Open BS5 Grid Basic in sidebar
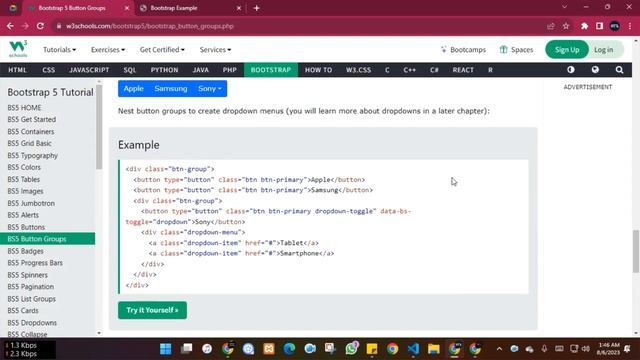This screenshot has height=360, width=640. pyautogui.click(x=29, y=143)
